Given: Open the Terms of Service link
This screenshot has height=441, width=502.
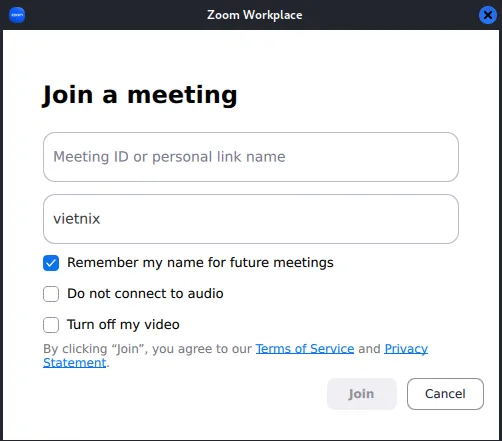Looking at the screenshot, I should click(305, 349).
